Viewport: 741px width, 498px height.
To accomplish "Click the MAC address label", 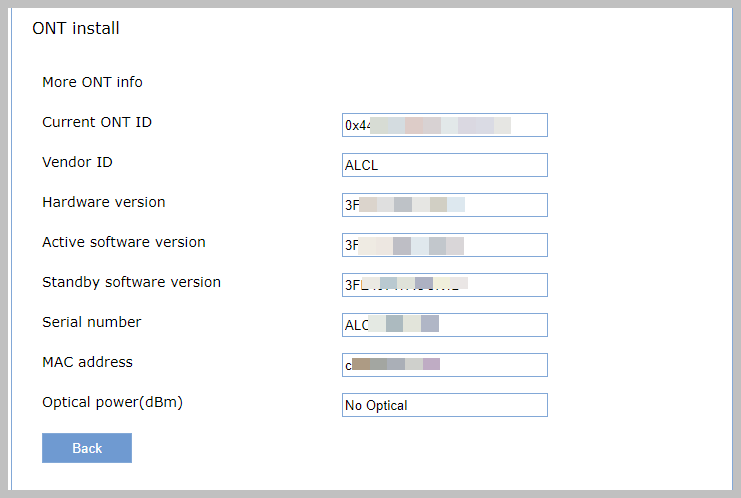I will pos(87,362).
